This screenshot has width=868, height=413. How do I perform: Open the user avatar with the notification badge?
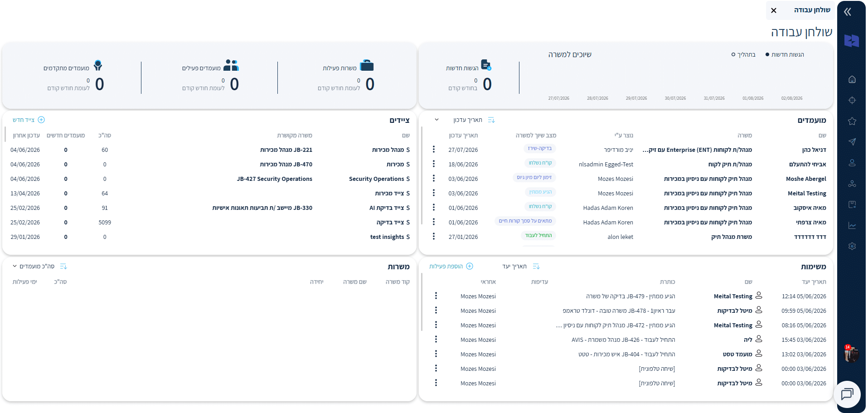(x=851, y=354)
